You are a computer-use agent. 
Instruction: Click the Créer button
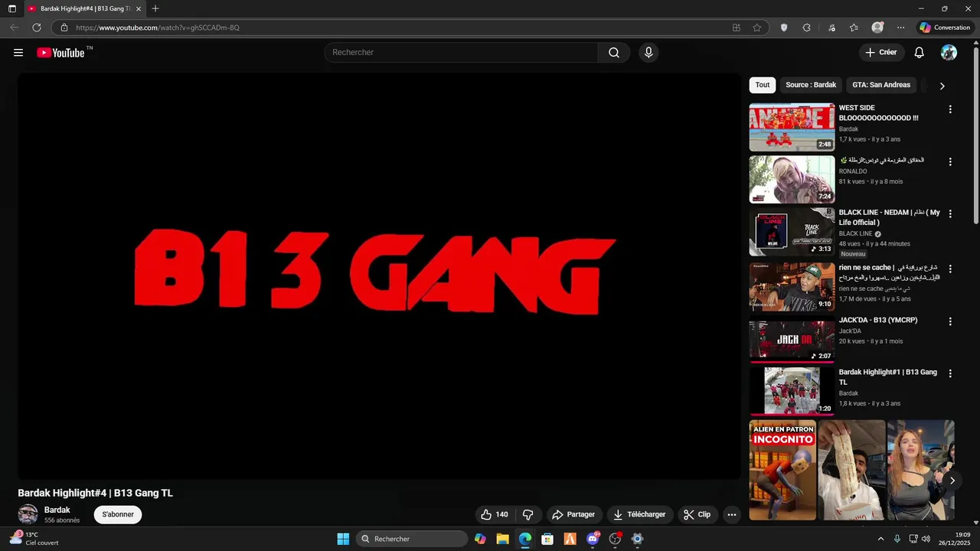click(881, 53)
